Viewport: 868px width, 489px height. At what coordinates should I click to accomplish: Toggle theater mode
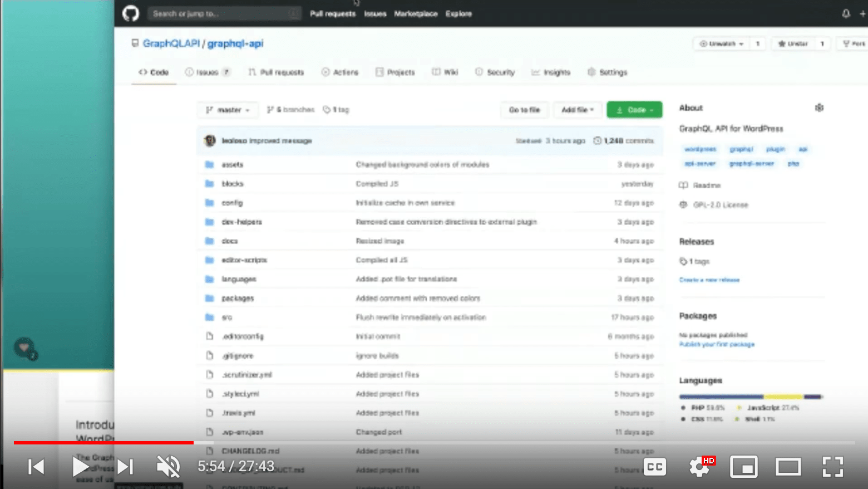[x=788, y=467]
